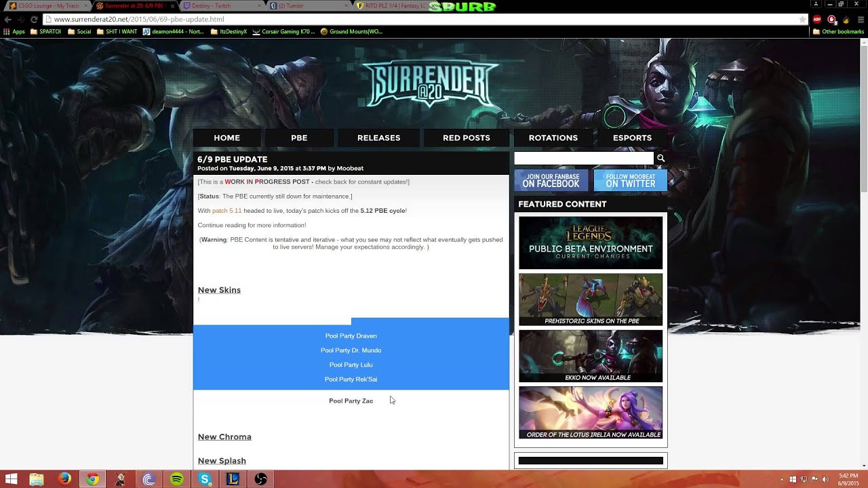Open the patch 5.11 link
868x488 pixels.
(226, 211)
